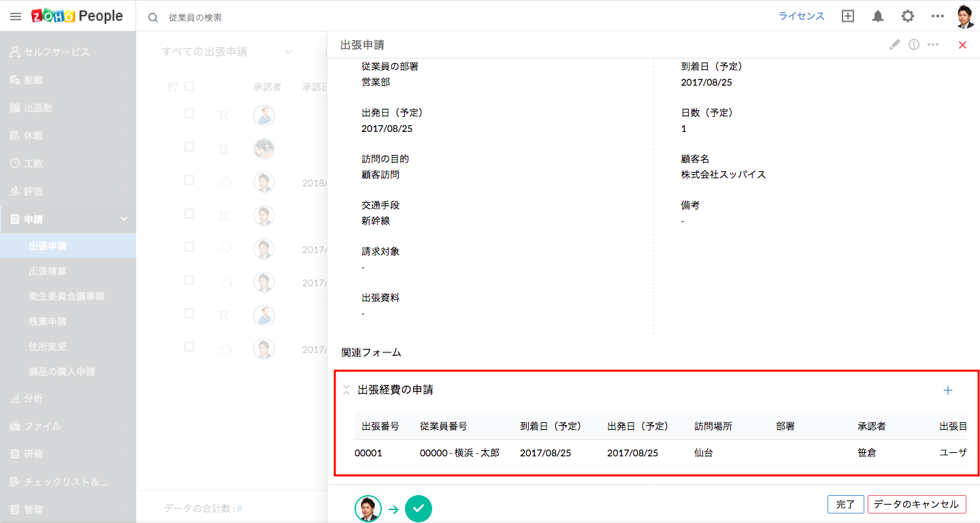This screenshot has width=980, height=523.
Task: Open 残業申請 from the sidebar
Action: coord(48,321)
